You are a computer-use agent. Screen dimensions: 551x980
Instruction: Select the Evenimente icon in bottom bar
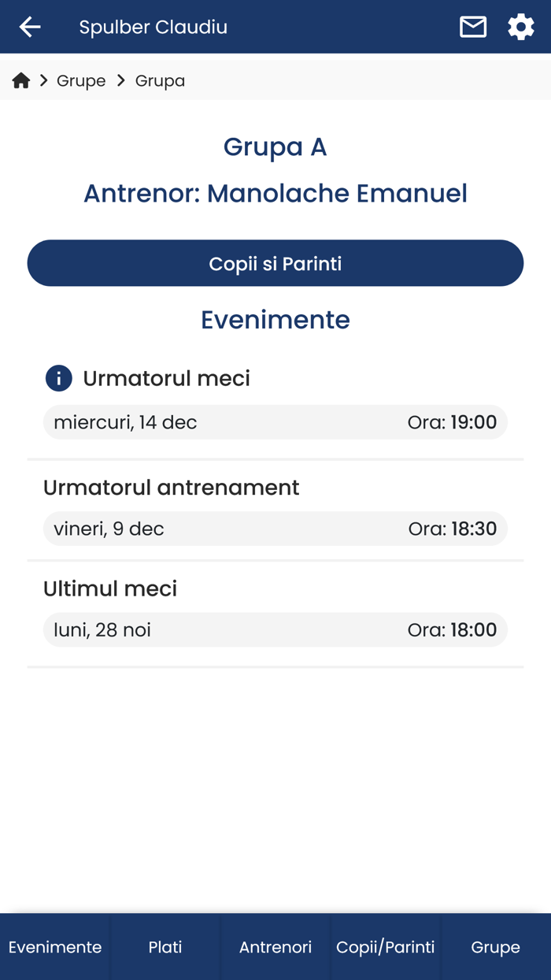click(x=54, y=948)
